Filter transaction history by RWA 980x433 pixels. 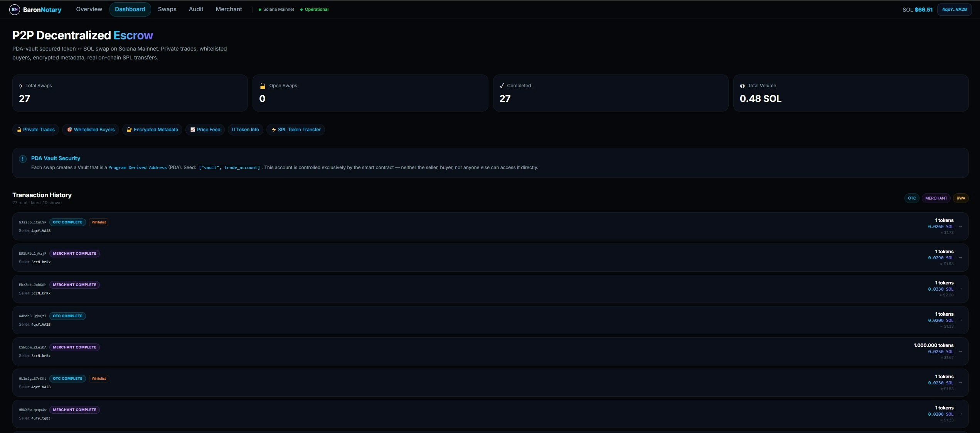(961, 198)
